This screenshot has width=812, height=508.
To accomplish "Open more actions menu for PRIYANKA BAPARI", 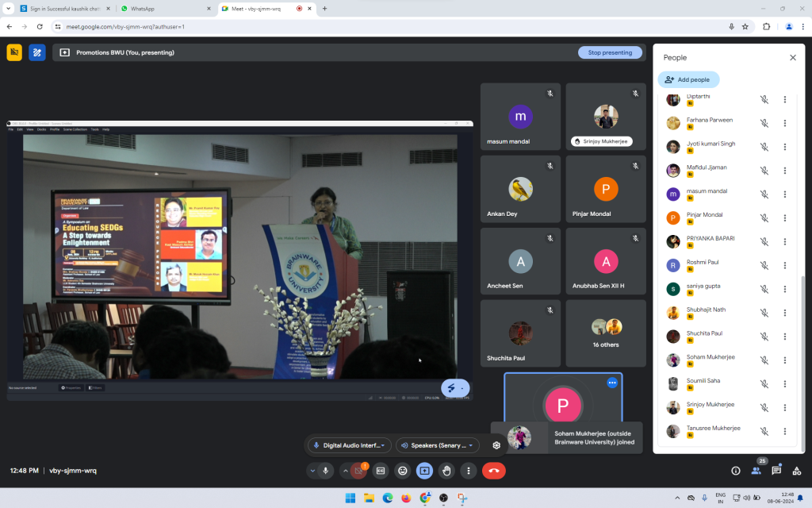I will click(785, 242).
